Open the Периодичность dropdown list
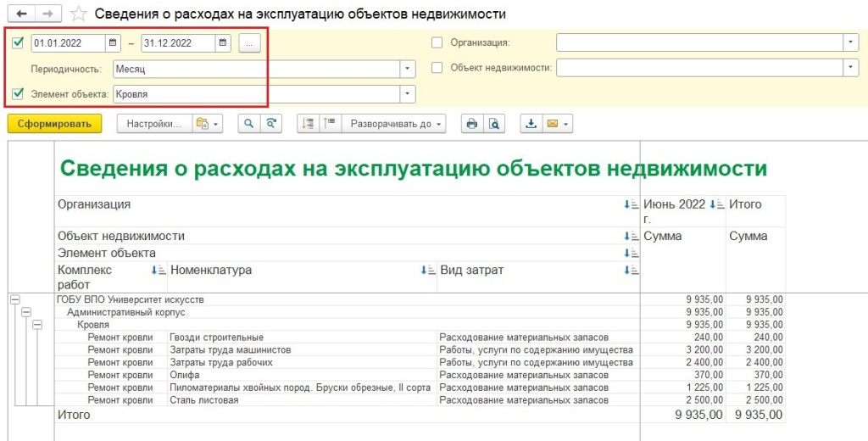 (408, 69)
